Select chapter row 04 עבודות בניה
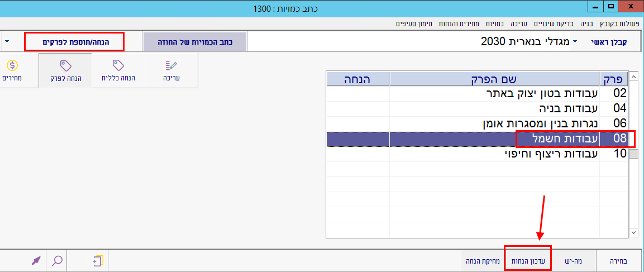The width and height of the screenshot is (644, 272). (x=477, y=108)
